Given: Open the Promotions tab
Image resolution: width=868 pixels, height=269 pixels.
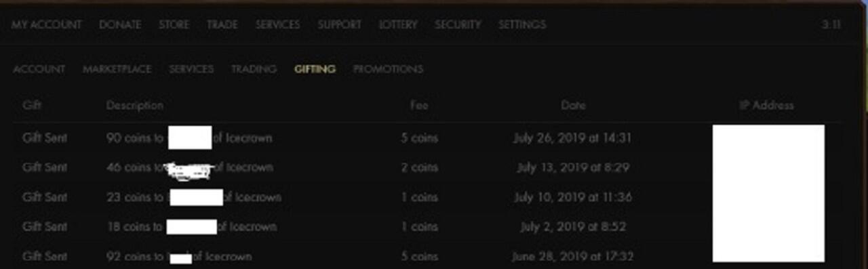Looking at the screenshot, I should [x=388, y=69].
